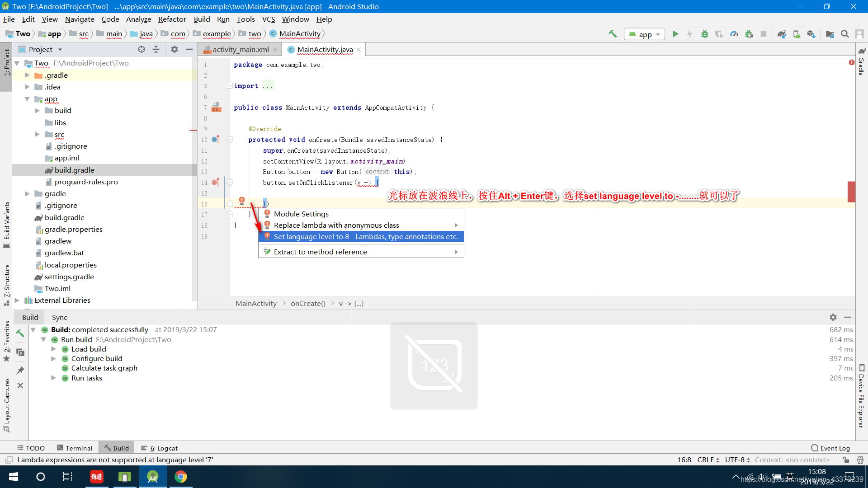The image size is (868, 488).
Task: Switch to the Sync tab
Action: click(x=59, y=317)
